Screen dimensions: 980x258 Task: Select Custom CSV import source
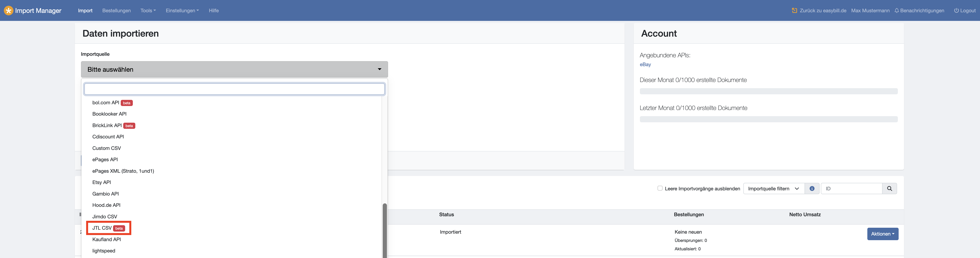pyautogui.click(x=231, y=148)
